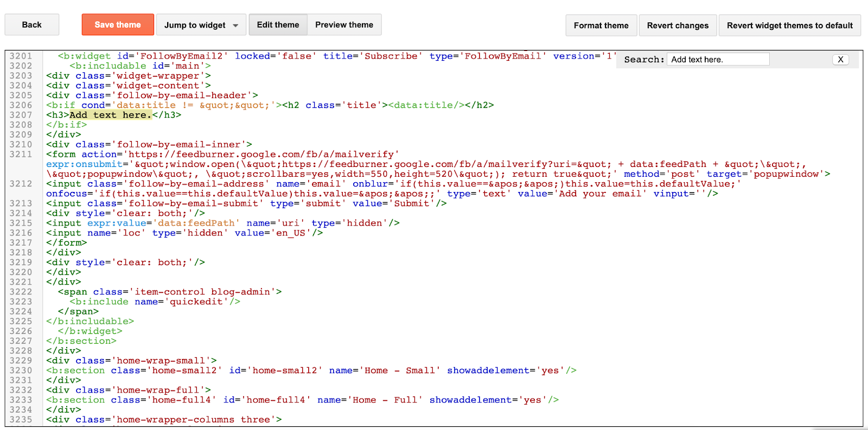This screenshot has width=868, height=430.
Task: Click the highlighted 'Add text here.' text
Action: tap(111, 115)
